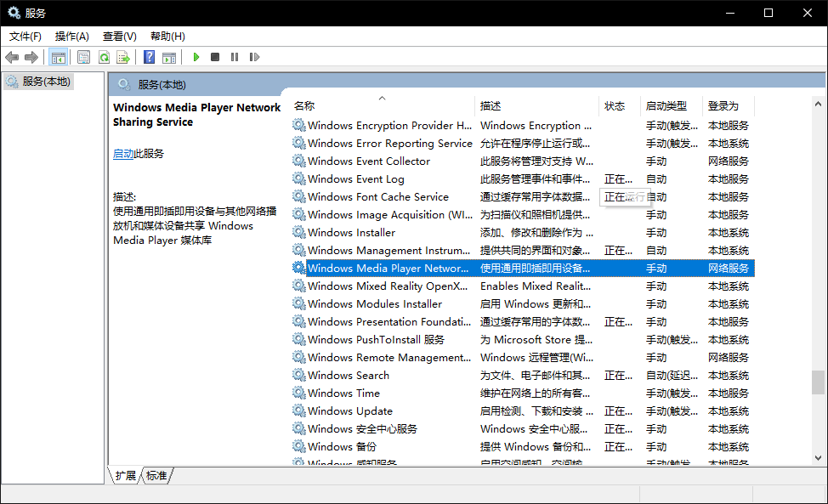Click gear icon of Windows Event Collector
This screenshot has height=504, width=828.
tap(299, 161)
